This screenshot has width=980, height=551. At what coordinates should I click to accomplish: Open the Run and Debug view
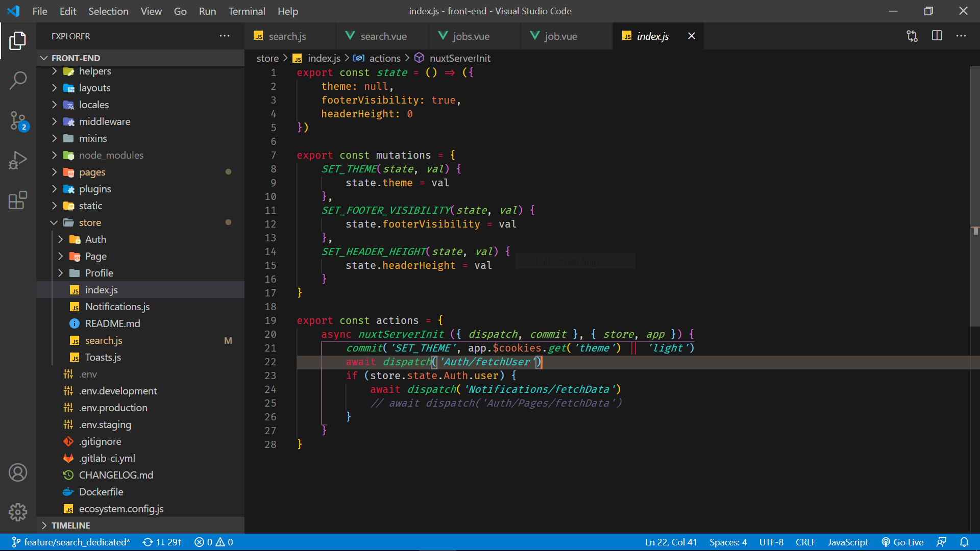pos(18,160)
